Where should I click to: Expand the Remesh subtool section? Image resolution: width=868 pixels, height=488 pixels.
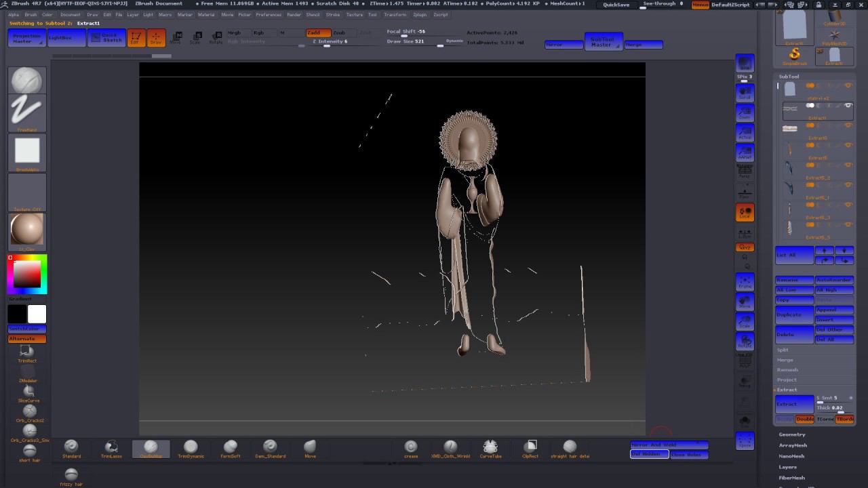787,370
